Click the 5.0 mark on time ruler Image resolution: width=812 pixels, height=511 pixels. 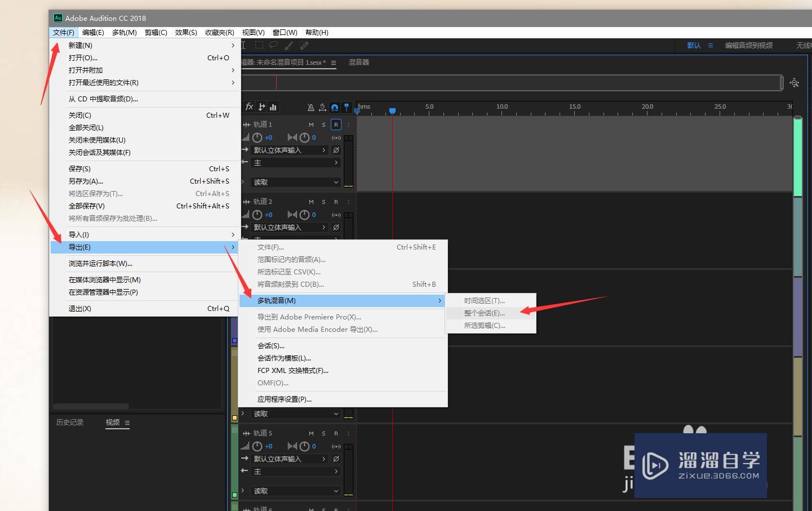(429, 106)
